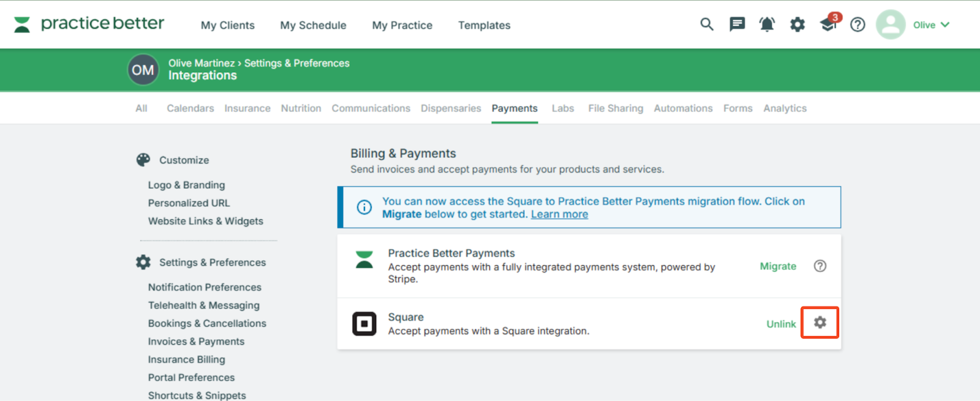Click 'Accept payments with a Square integration.' text

coord(489,331)
